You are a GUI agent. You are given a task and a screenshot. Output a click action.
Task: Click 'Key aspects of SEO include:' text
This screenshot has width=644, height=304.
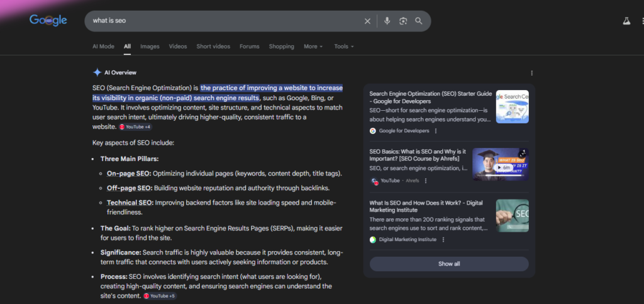click(133, 143)
